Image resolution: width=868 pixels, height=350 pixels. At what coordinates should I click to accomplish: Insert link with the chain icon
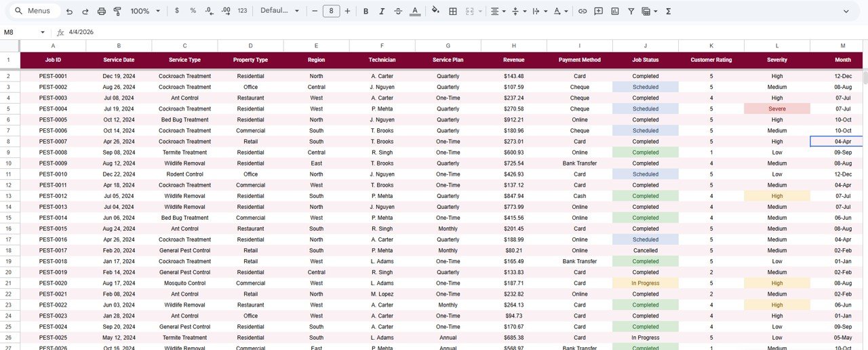tap(582, 12)
